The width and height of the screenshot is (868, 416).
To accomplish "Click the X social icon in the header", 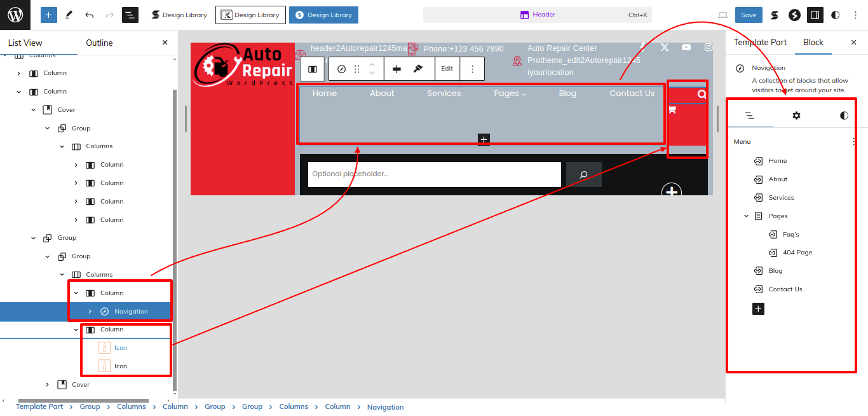I will [x=665, y=47].
